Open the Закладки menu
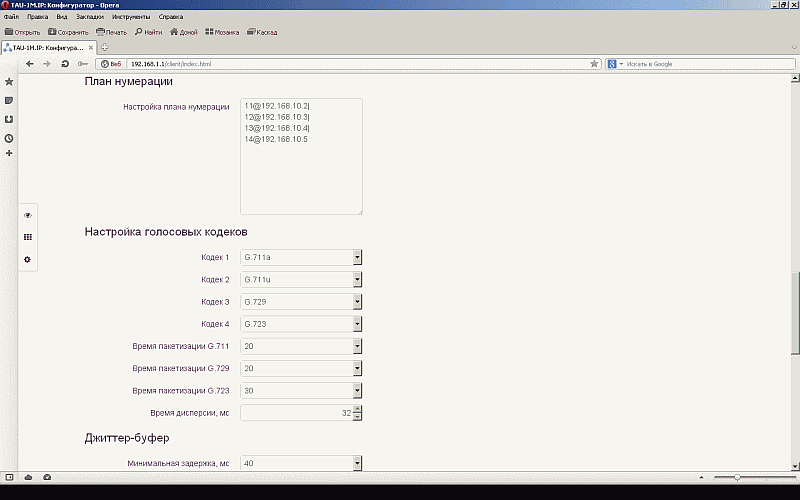The height and width of the screenshot is (500, 800). (90, 17)
